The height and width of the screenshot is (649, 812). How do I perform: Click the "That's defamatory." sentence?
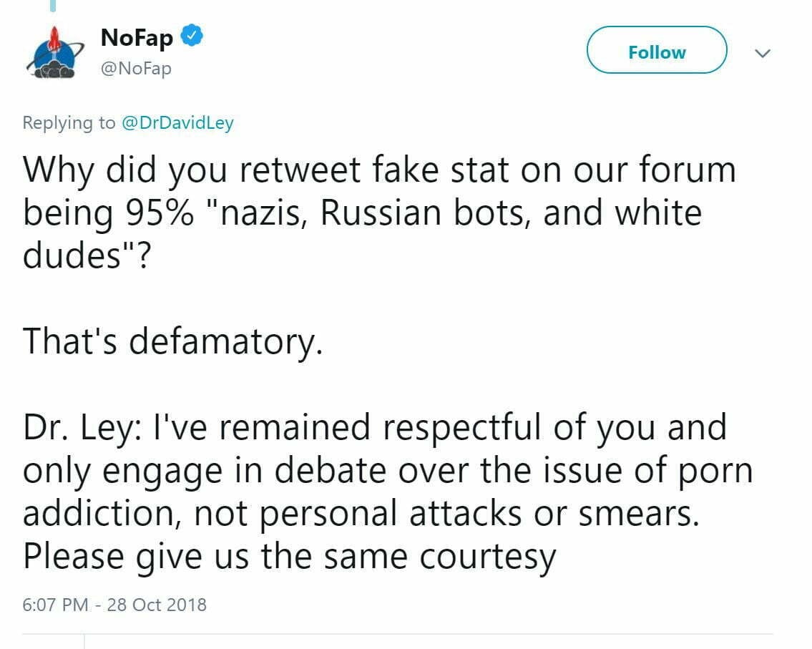[172, 342]
